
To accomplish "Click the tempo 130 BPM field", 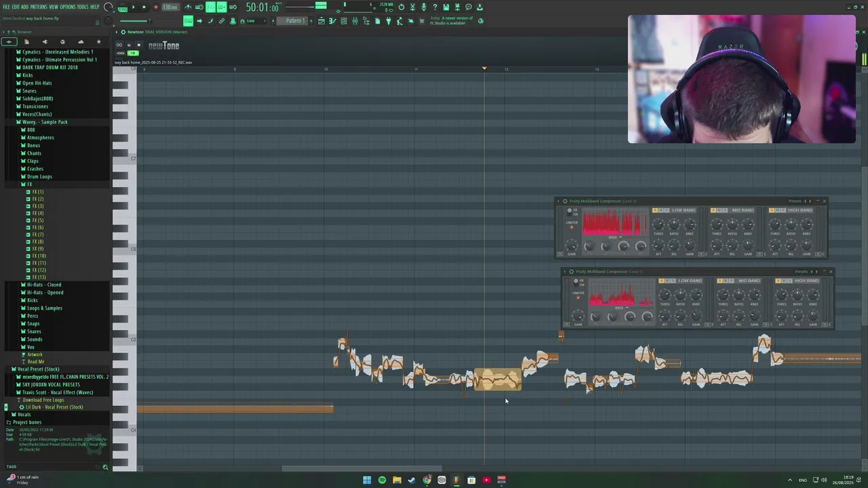I will coord(171,7).
